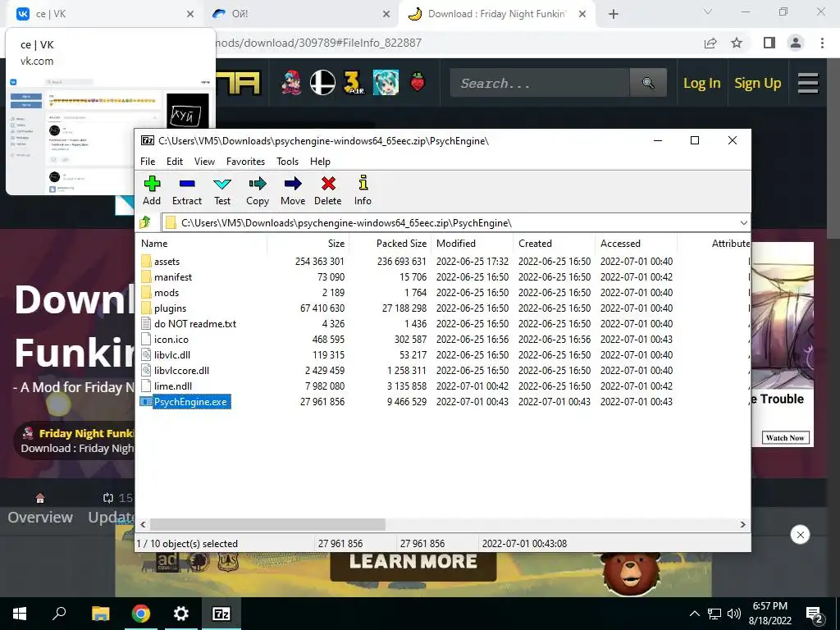Click the Hatsune Miku game icon
840x630 pixels.
(386, 83)
